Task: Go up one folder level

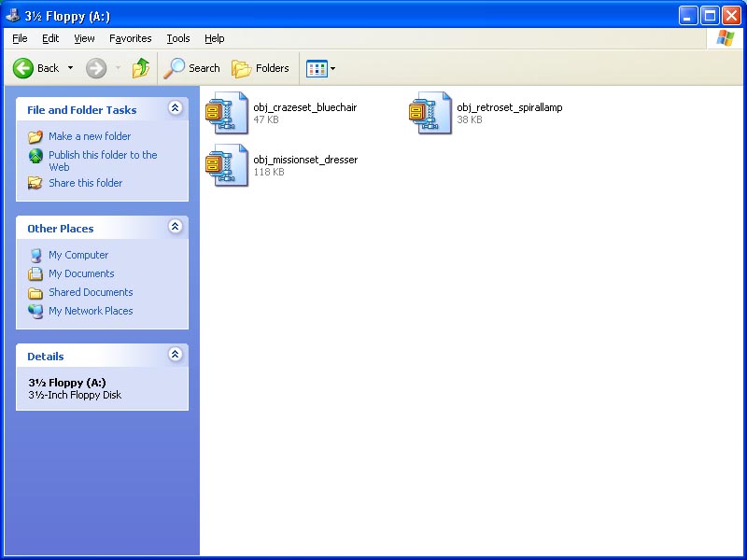Action: tap(141, 68)
